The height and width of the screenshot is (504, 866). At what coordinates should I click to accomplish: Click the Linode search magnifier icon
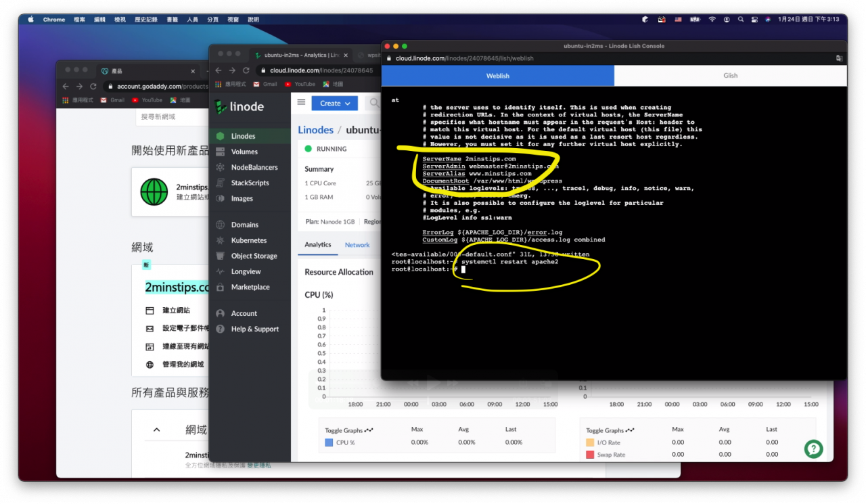(x=373, y=104)
